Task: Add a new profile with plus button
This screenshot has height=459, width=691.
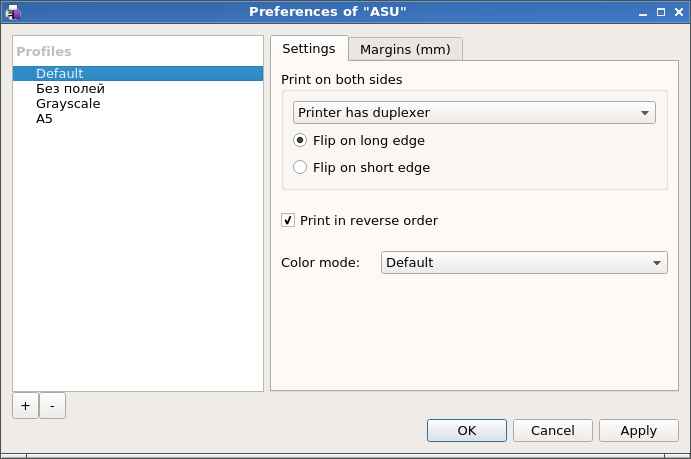Action: point(25,405)
